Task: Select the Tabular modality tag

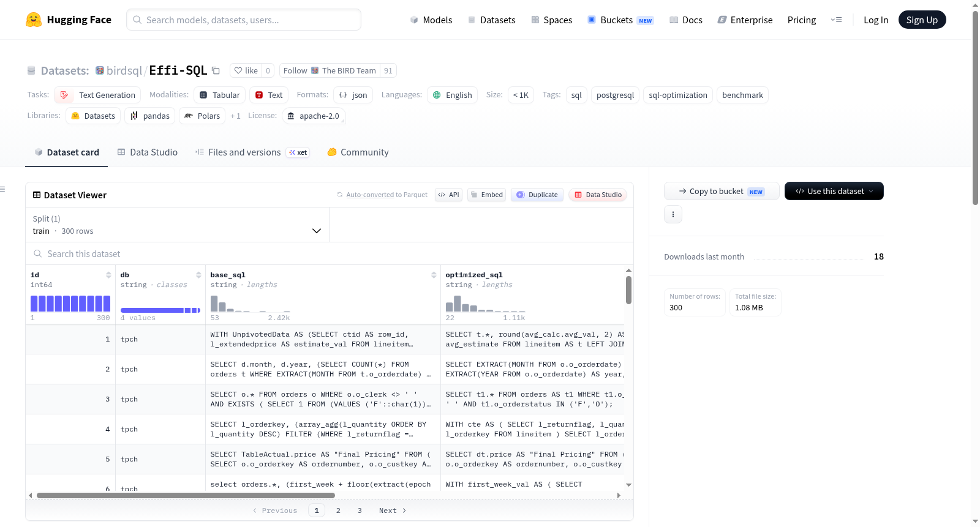Action: tap(220, 95)
